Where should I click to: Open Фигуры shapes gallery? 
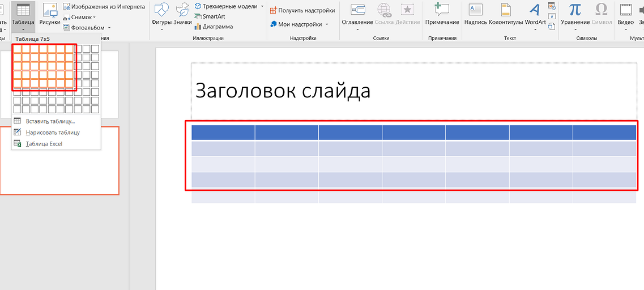click(161, 14)
